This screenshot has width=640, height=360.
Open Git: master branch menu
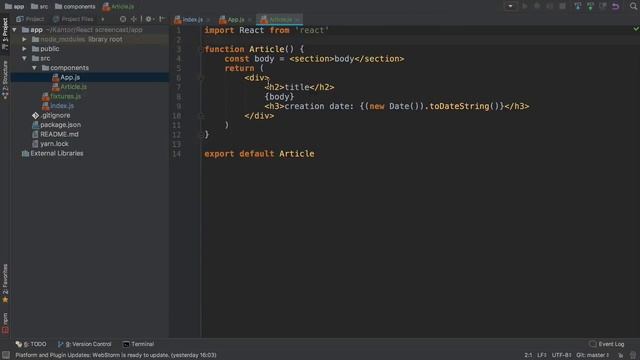(x=592, y=355)
